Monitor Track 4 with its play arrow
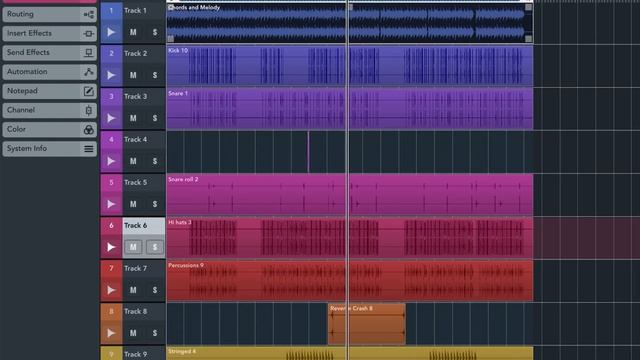Image resolution: width=640 pixels, height=360 pixels. [x=111, y=161]
